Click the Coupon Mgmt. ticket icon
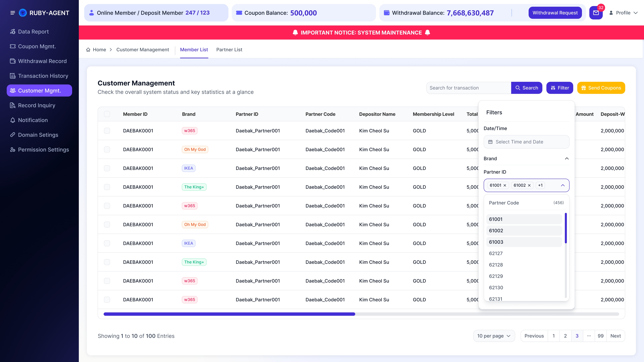The width and height of the screenshot is (644, 362). (x=13, y=46)
